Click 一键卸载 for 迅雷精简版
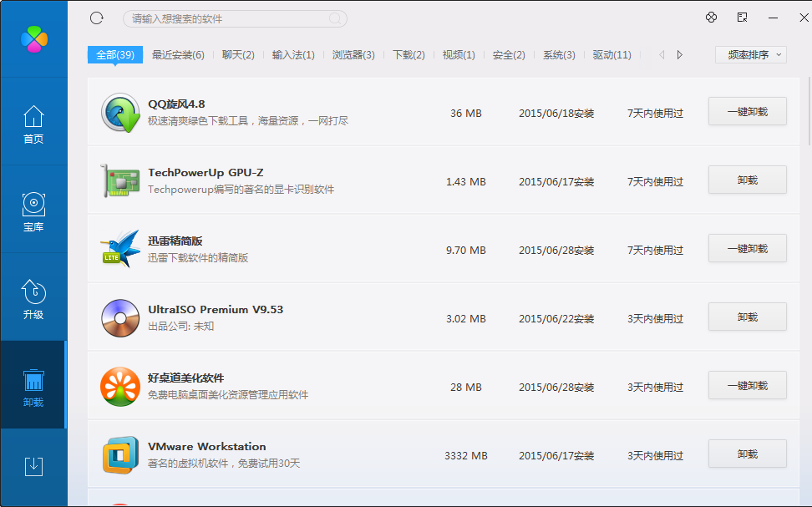Viewport: 812px width, 507px height. pyautogui.click(x=748, y=249)
